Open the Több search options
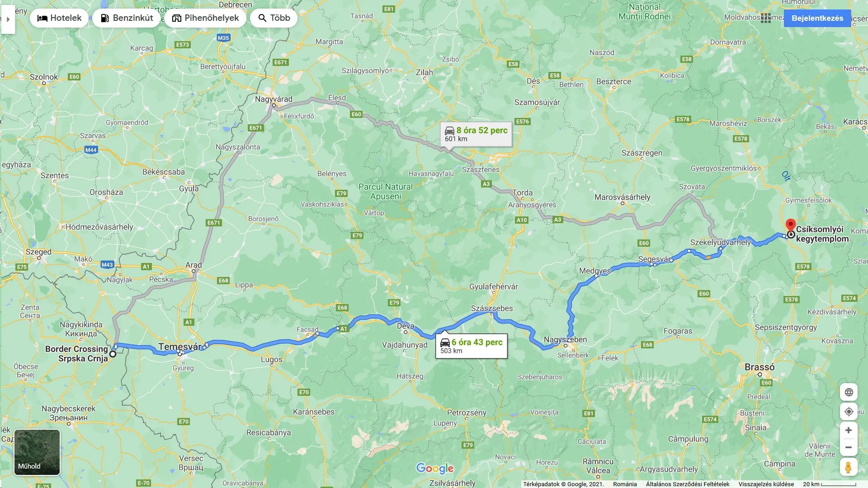Image resolution: width=868 pixels, height=488 pixels. pyautogui.click(x=274, y=18)
